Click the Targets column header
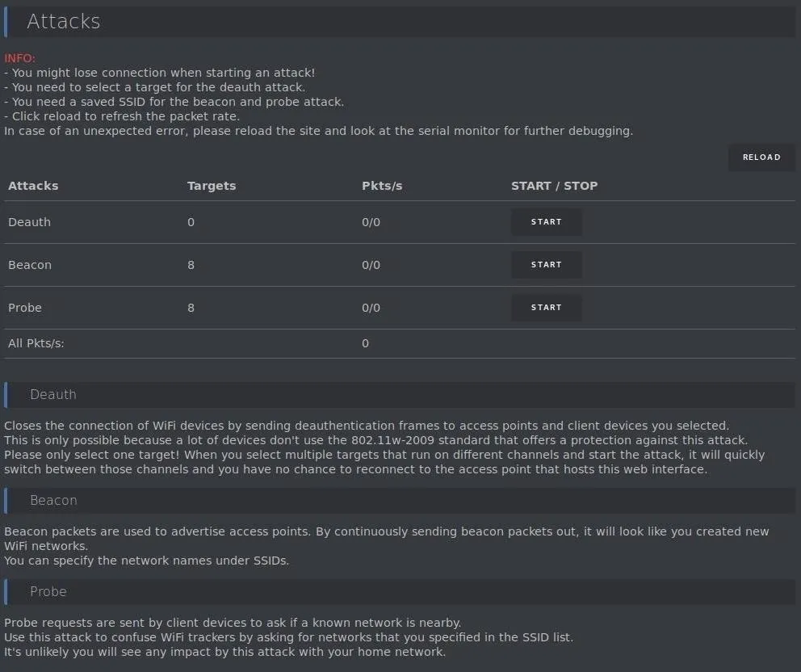Viewport: 801px width, 672px height. (212, 186)
